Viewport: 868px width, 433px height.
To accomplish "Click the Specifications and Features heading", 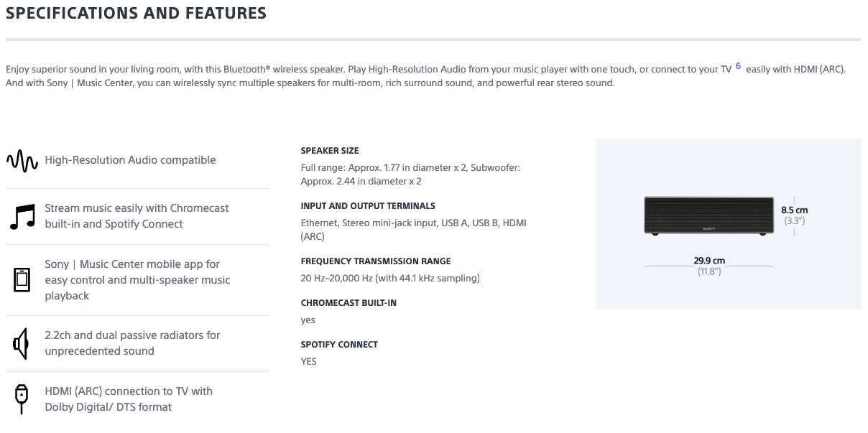I will click(136, 13).
